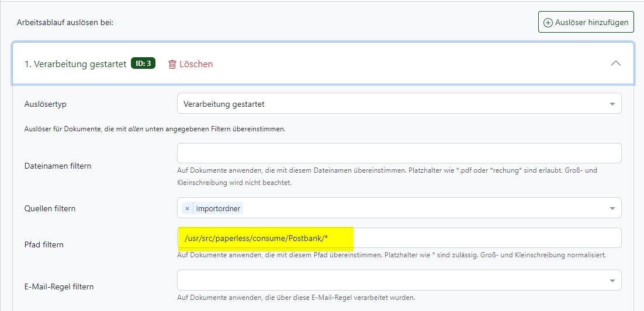
Task: Open the Auslösertyp dropdown arrow
Action: [612, 104]
